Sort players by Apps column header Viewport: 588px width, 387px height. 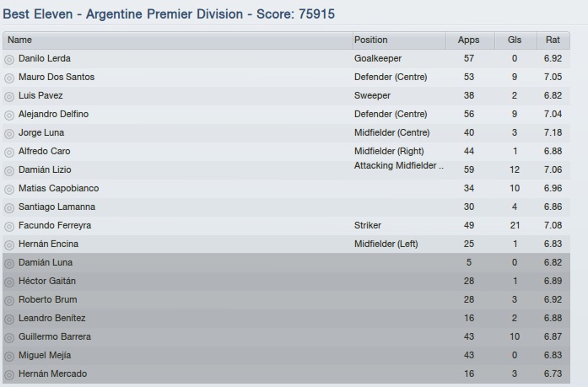468,40
